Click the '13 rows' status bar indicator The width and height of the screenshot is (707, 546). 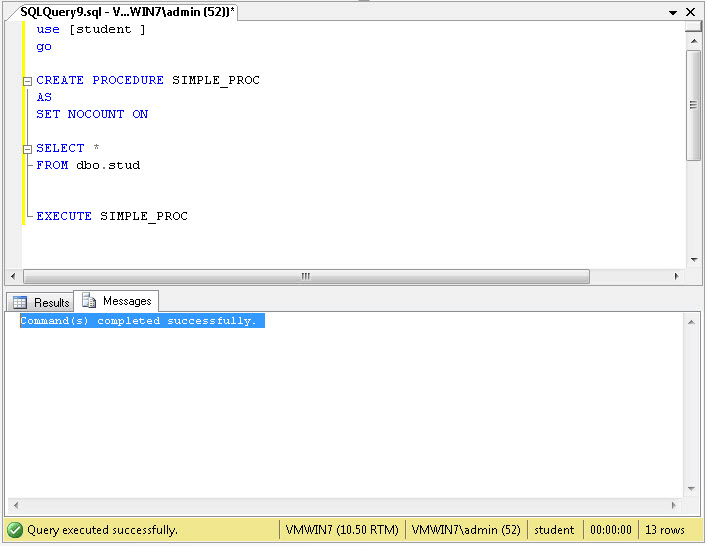(x=664, y=530)
